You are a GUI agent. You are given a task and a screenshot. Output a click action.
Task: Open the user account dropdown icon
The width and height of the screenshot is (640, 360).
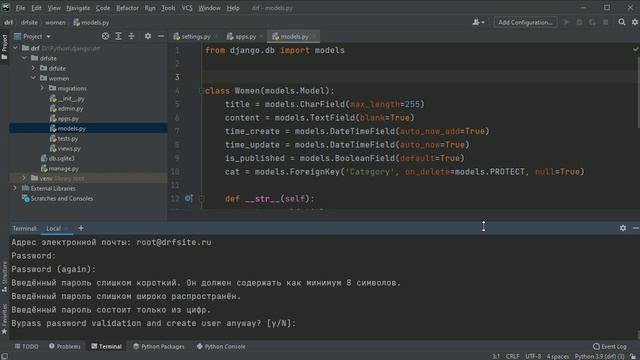tap(478, 22)
